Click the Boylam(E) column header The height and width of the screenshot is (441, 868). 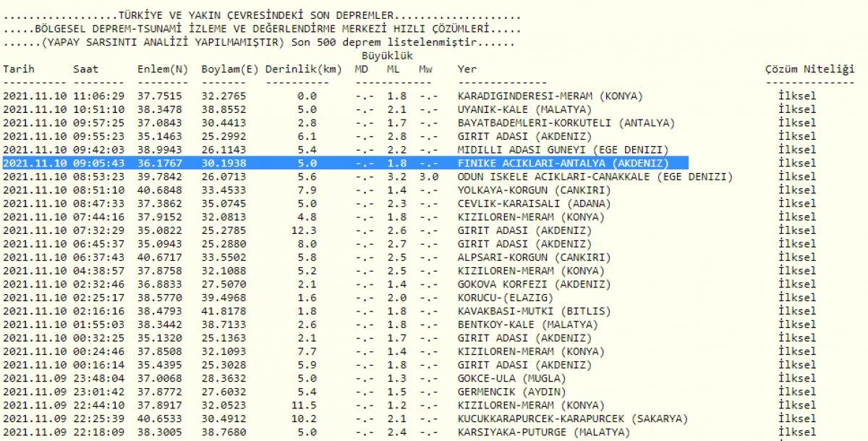point(229,70)
